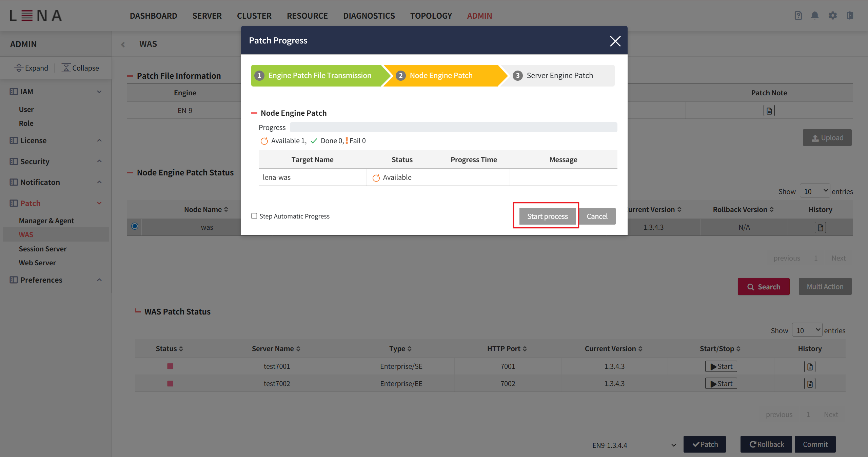The height and width of the screenshot is (457, 868).
Task: Click the Node Engine Patch progress bar
Action: pos(453,127)
